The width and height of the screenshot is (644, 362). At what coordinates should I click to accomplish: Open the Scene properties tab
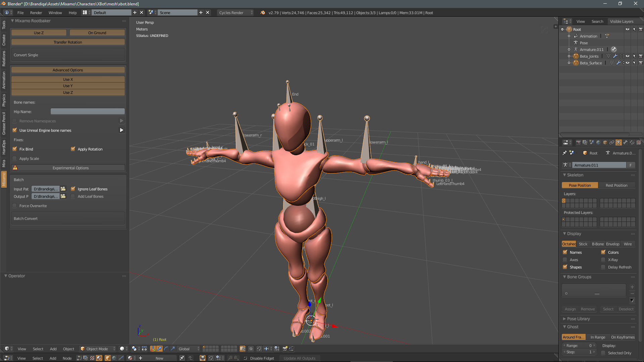click(592, 142)
